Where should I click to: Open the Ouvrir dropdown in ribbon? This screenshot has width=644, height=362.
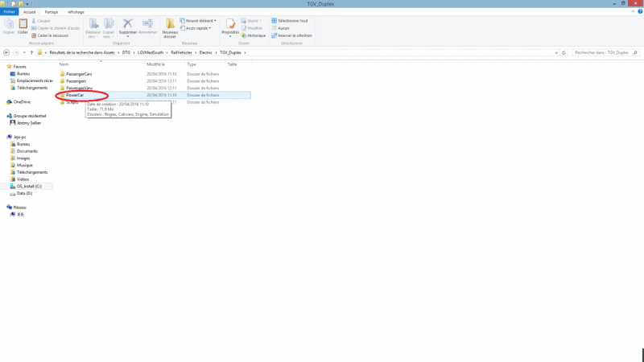click(251, 21)
